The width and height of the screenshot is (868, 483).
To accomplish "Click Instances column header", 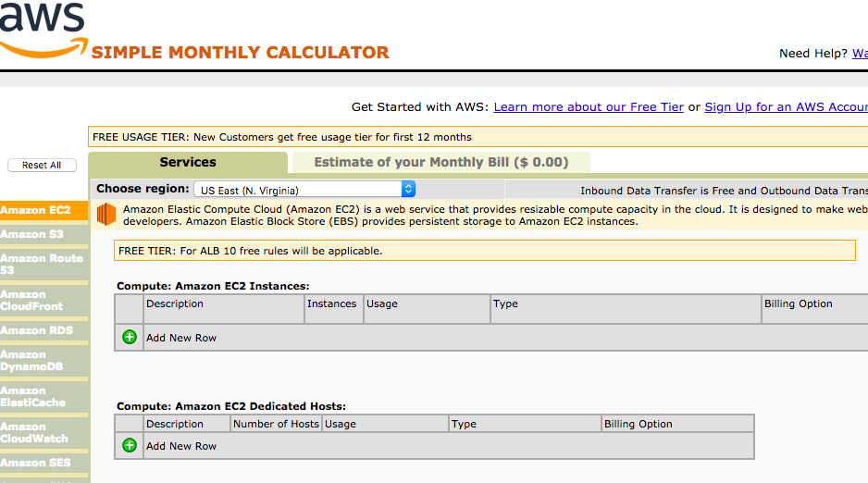I will pos(331,303).
